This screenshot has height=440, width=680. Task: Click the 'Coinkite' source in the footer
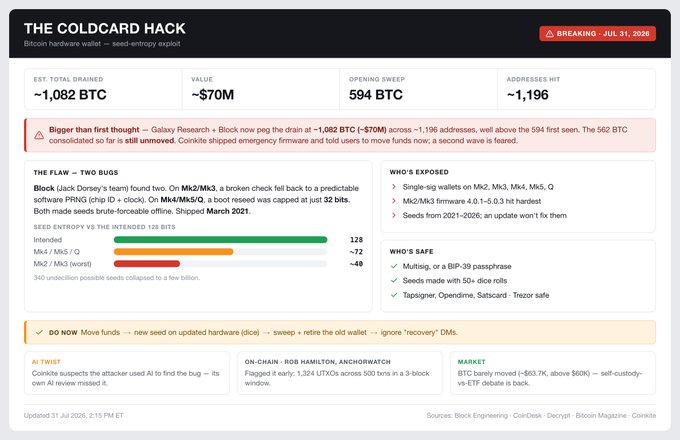(644, 415)
